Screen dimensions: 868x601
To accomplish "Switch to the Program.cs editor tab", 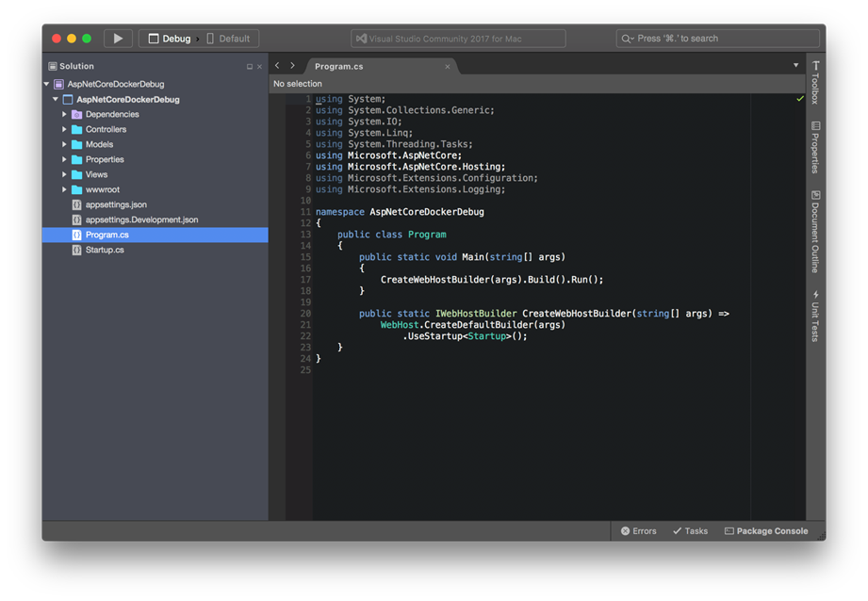I will point(382,66).
